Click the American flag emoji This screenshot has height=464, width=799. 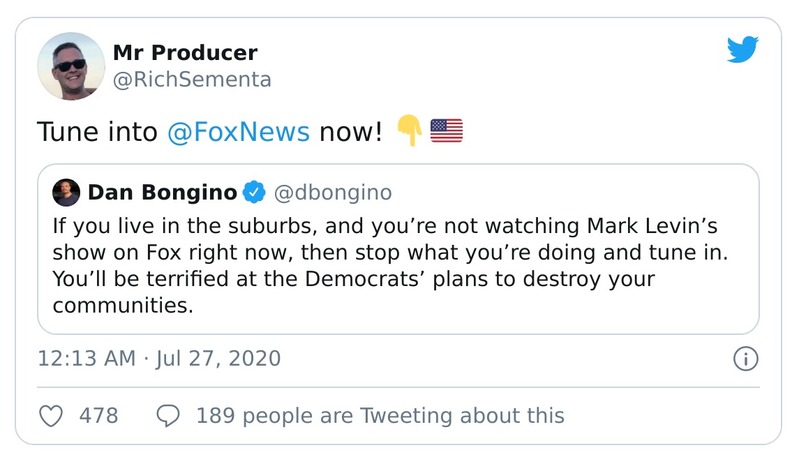coord(445,131)
